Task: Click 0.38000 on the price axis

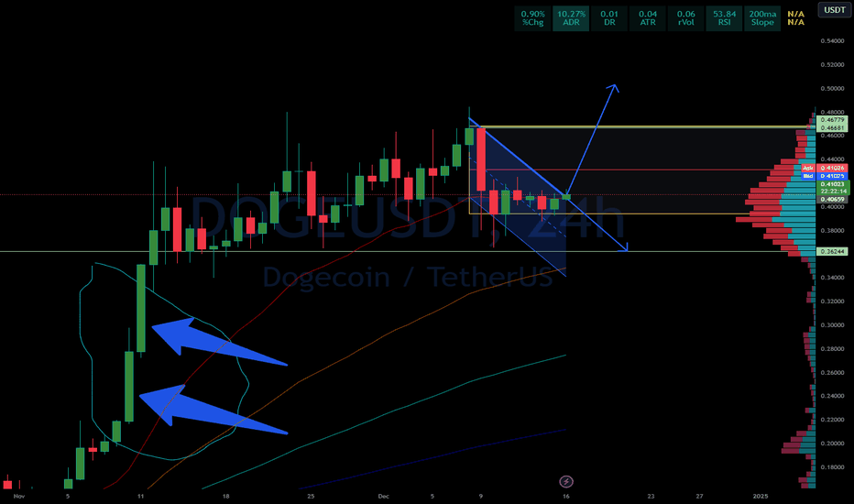Action: click(832, 231)
